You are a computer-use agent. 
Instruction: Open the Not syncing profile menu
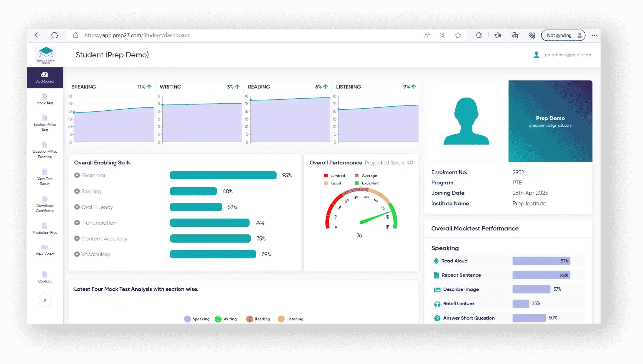point(563,35)
